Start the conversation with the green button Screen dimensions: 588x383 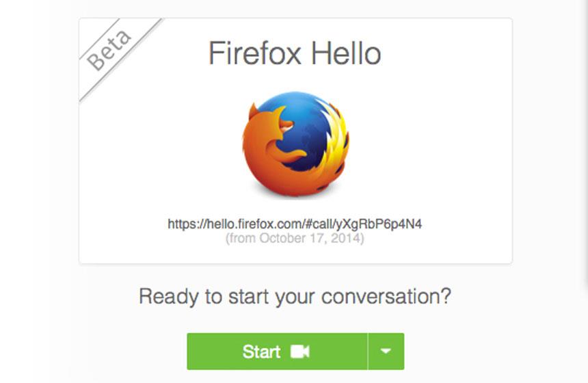point(277,351)
